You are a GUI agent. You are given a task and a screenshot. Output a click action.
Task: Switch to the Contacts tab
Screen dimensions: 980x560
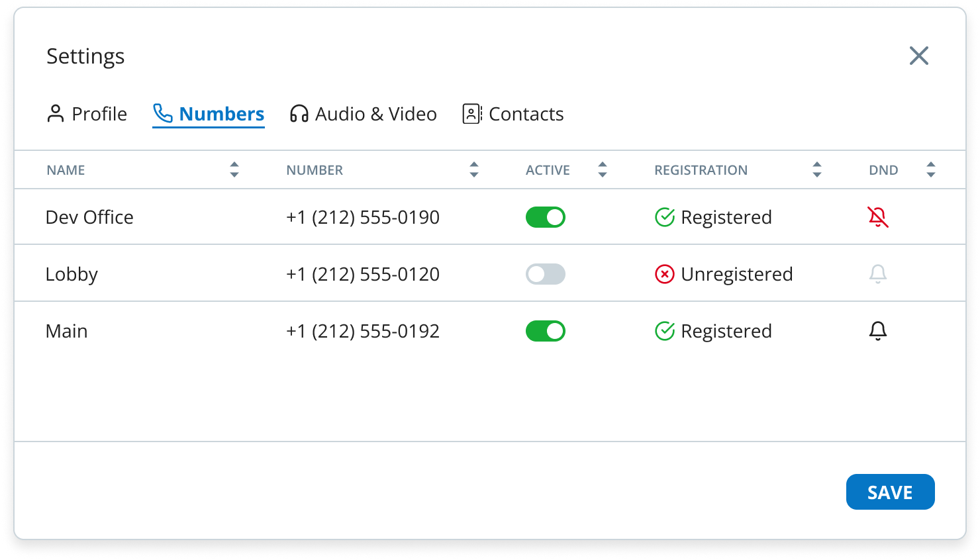513,114
